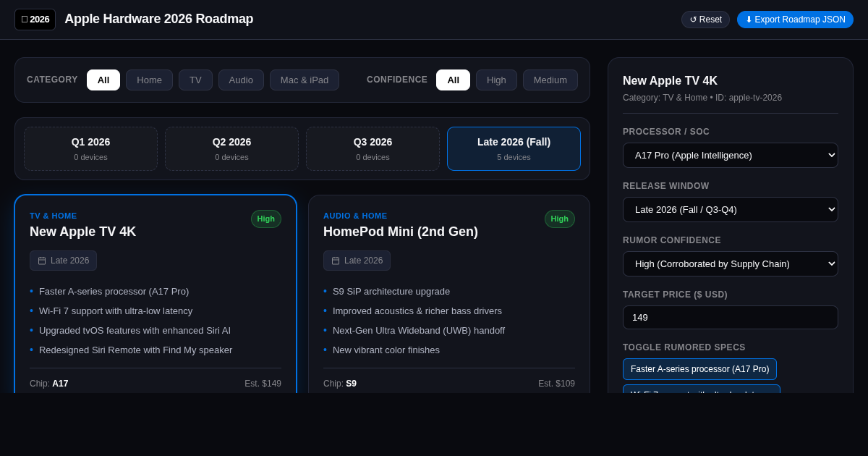
Task: Open the Rumor Confidence dropdown
Action: tap(731, 263)
